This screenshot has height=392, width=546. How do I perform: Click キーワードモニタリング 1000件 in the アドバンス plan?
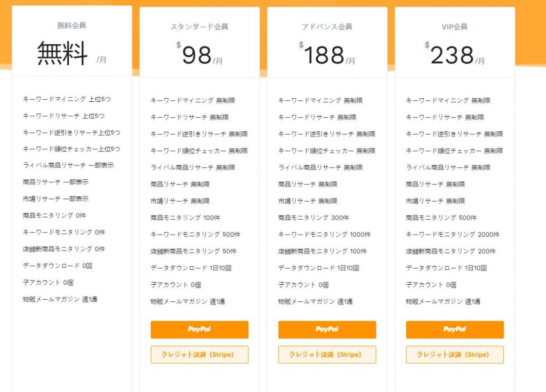(x=324, y=235)
